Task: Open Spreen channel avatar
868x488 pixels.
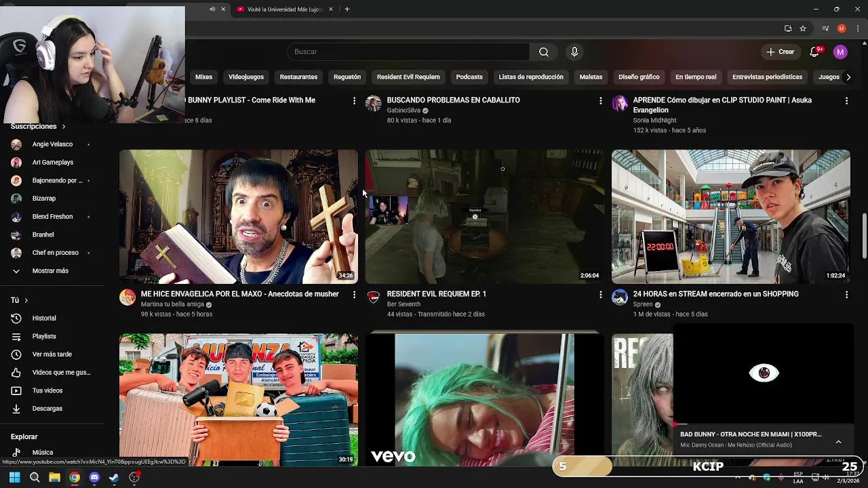Action: [620, 298]
